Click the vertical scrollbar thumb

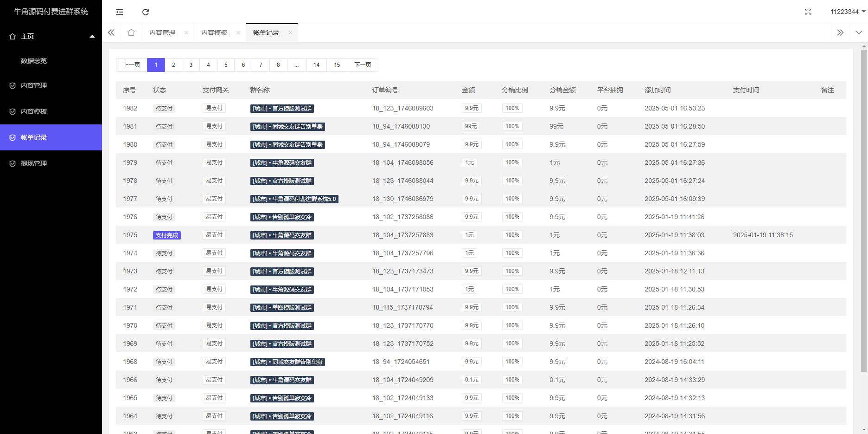pyautogui.click(x=864, y=210)
